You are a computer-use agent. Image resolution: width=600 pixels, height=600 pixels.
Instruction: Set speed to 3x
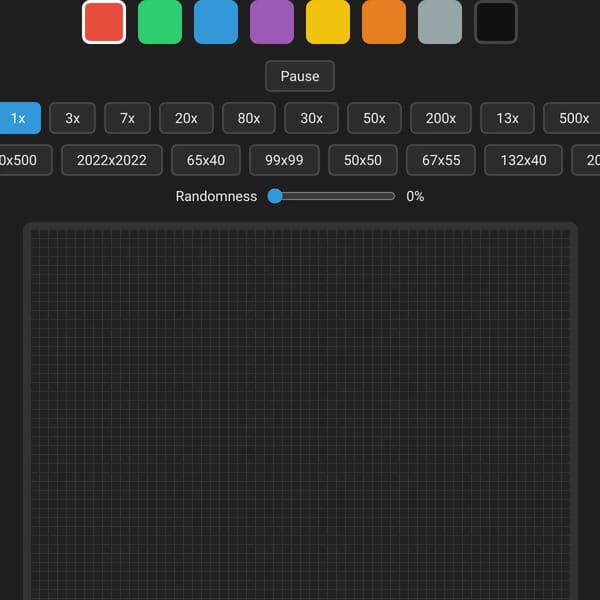72,118
